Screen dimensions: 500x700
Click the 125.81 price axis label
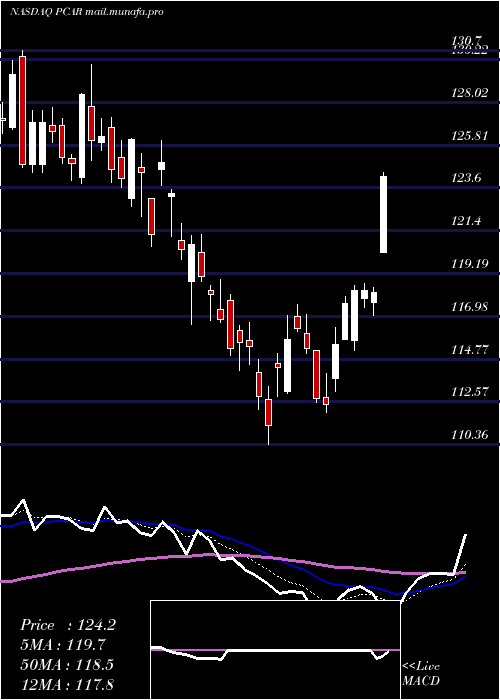470,136
